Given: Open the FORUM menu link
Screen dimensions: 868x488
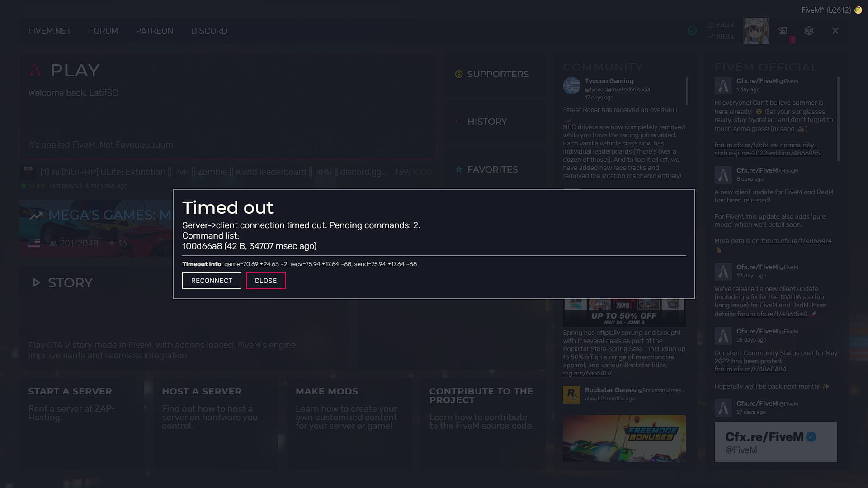Looking at the screenshot, I should [103, 31].
